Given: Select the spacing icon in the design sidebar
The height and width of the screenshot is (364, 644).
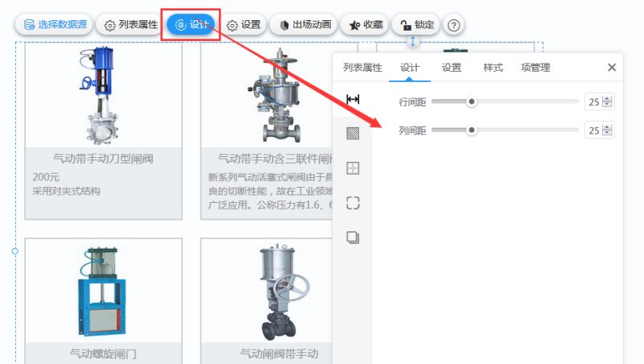Looking at the screenshot, I should [353, 99].
